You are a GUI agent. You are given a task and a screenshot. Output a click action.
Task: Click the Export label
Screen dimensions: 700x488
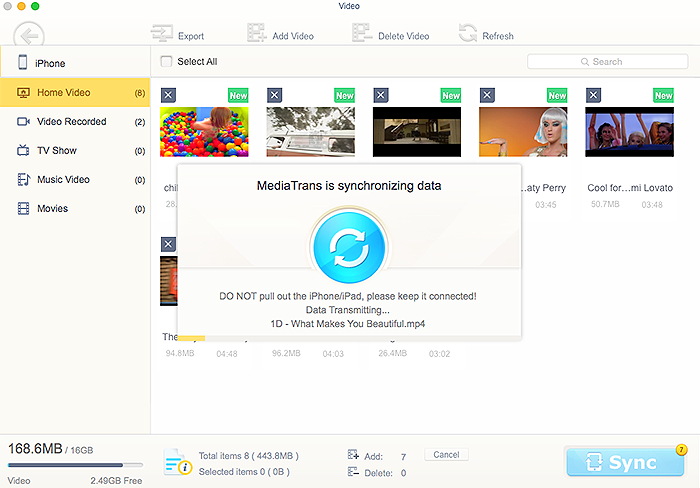pyautogui.click(x=191, y=36)
